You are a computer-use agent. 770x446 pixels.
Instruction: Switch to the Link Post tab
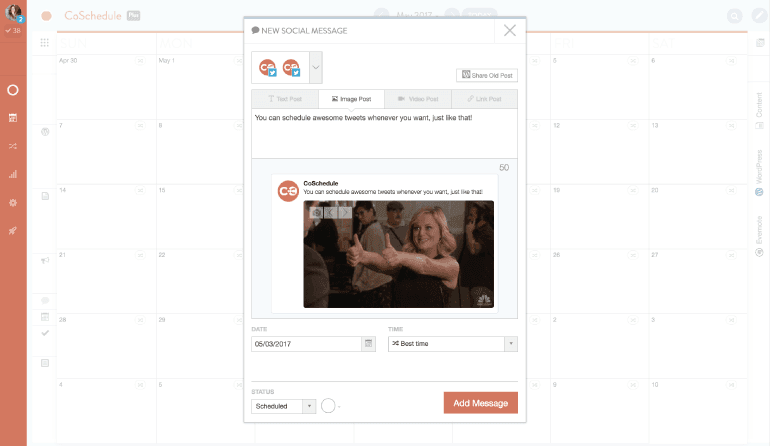(484, 99)
